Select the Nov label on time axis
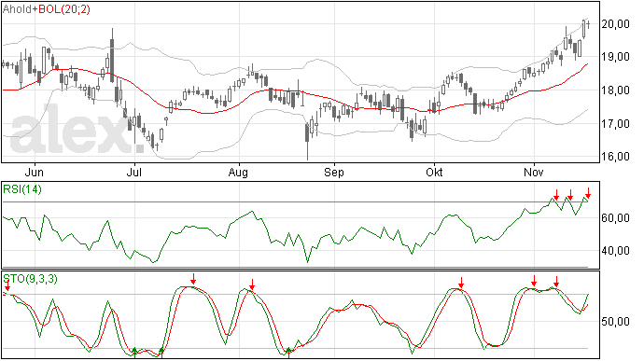 point(534,172)
